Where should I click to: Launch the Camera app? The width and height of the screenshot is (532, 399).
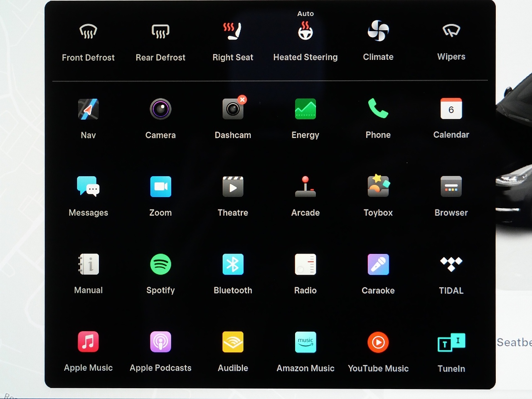[x=160, y=109]
